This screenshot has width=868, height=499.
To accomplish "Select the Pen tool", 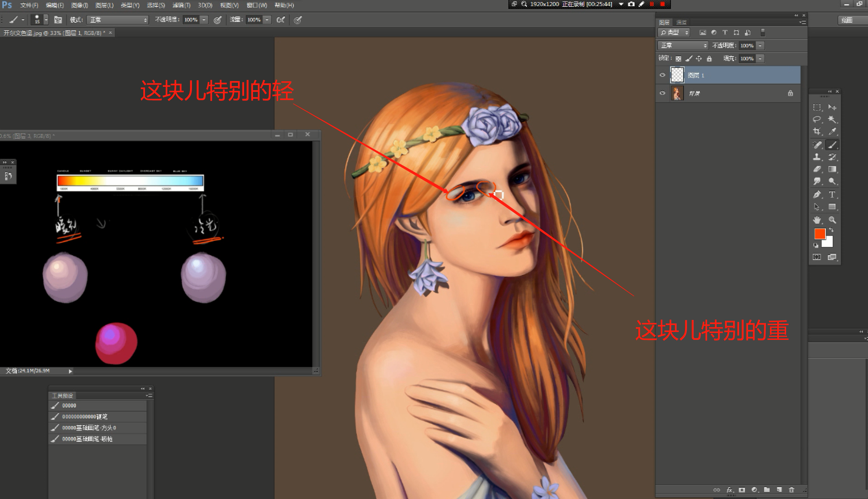I will (x=817, y=194).
